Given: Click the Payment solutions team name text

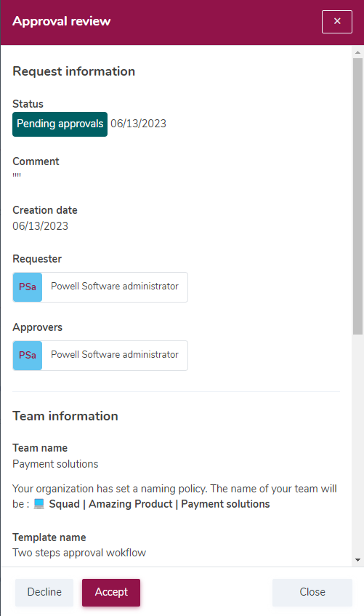Looking at the screenshot, I should 55,464.
